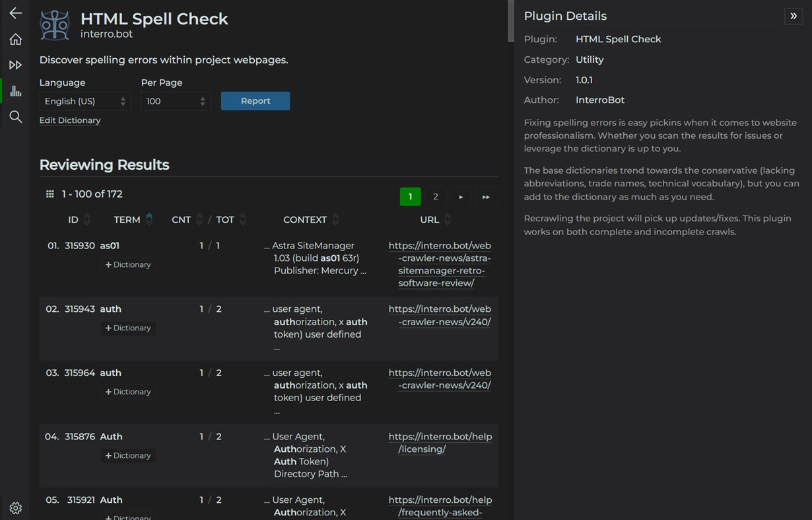
Task: Add term as01 to Dictionary
Action: pos(128,264)
